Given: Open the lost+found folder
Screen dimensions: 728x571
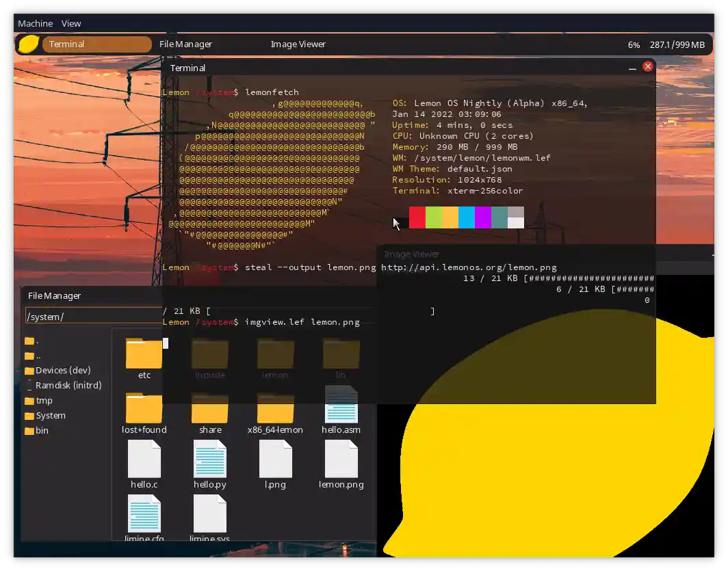Looking at the screenshot, I should (x=144, y=407).
